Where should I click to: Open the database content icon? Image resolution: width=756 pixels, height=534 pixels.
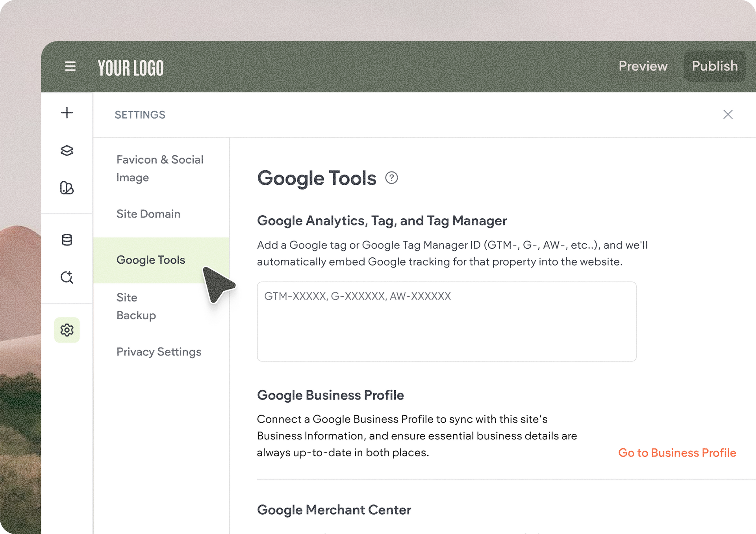[x=67, y=240]
